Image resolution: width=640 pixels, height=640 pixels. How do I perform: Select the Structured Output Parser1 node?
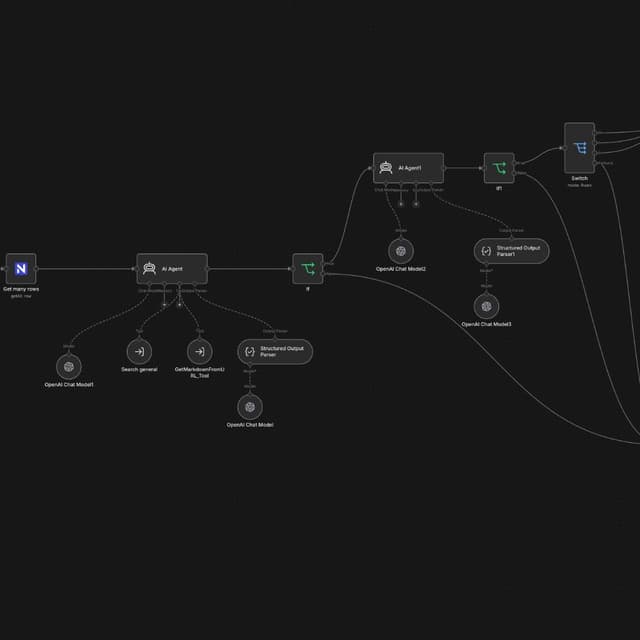pyautogui.click(x=511, y=251)
